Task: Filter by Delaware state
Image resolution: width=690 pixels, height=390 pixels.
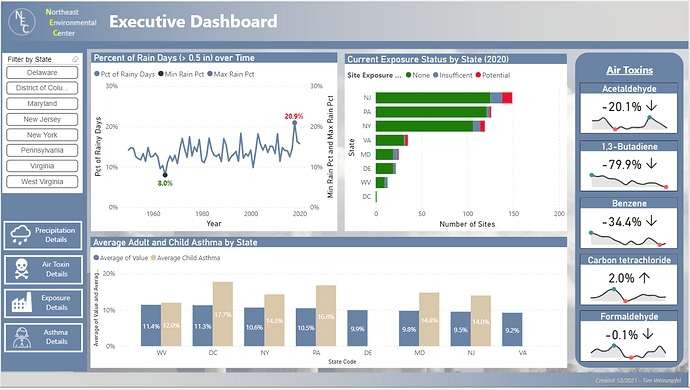Action: pyautogui.click(x=42, y=73)
